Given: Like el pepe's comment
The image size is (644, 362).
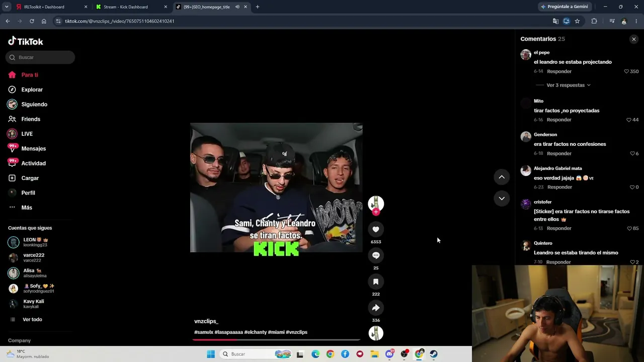Looking at the screenshot, I should [626, 71].
